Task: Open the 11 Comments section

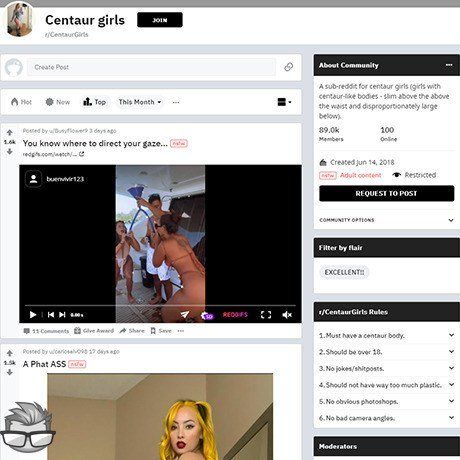Action: (x=46, y=331)
